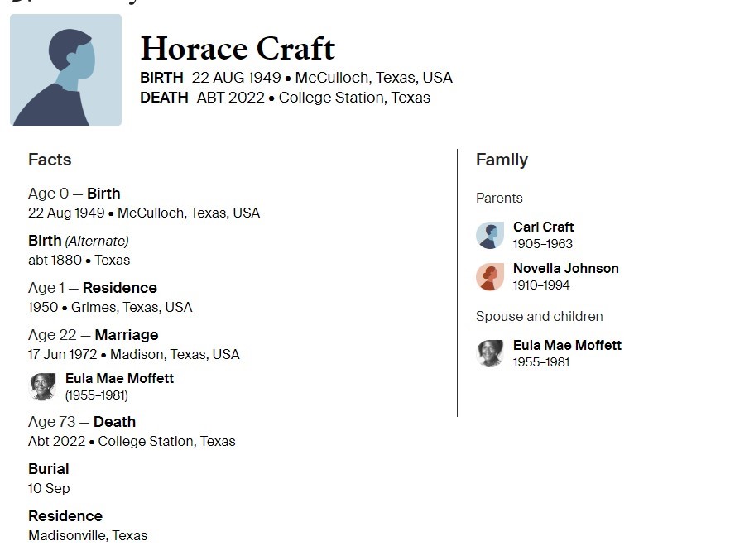Open the Carl Craft name link
The width and height of the screenshot is (735, 560).
543,227
